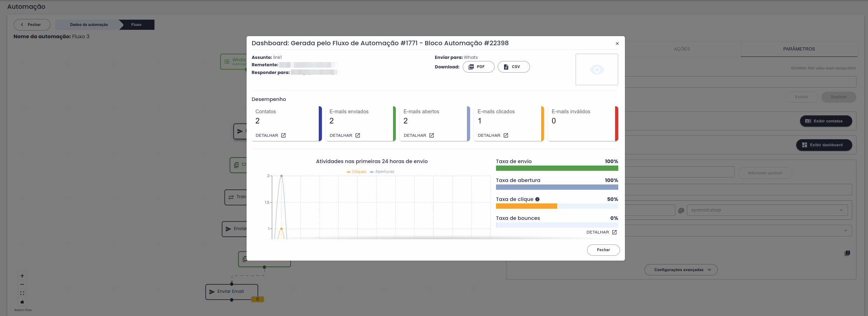Image resolution: width=868 pixels, height=316 pixels.
Task: Click the Duplicar button
Action: click(x=839, y=97)
